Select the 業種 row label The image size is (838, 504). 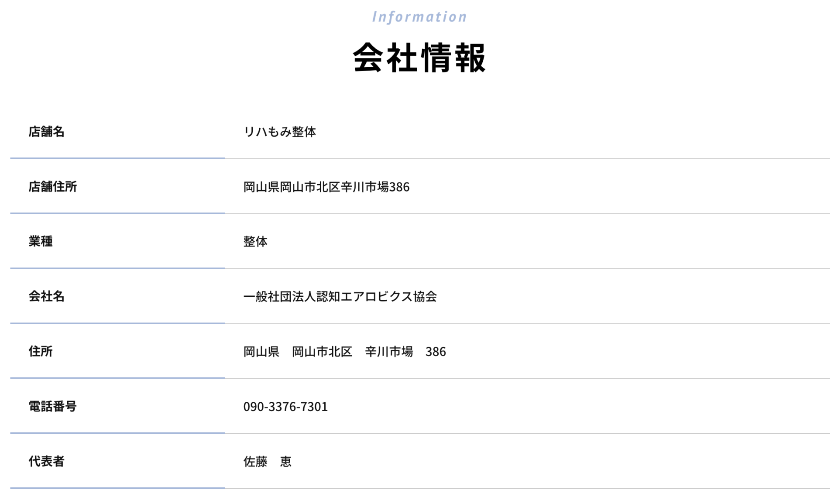click(x=41, y=241)
